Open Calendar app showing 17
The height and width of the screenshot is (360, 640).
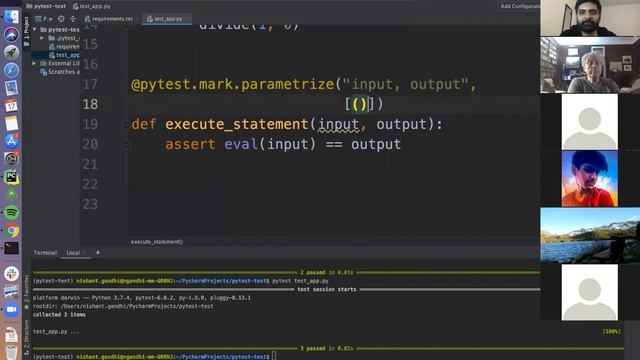coord(11,106)
